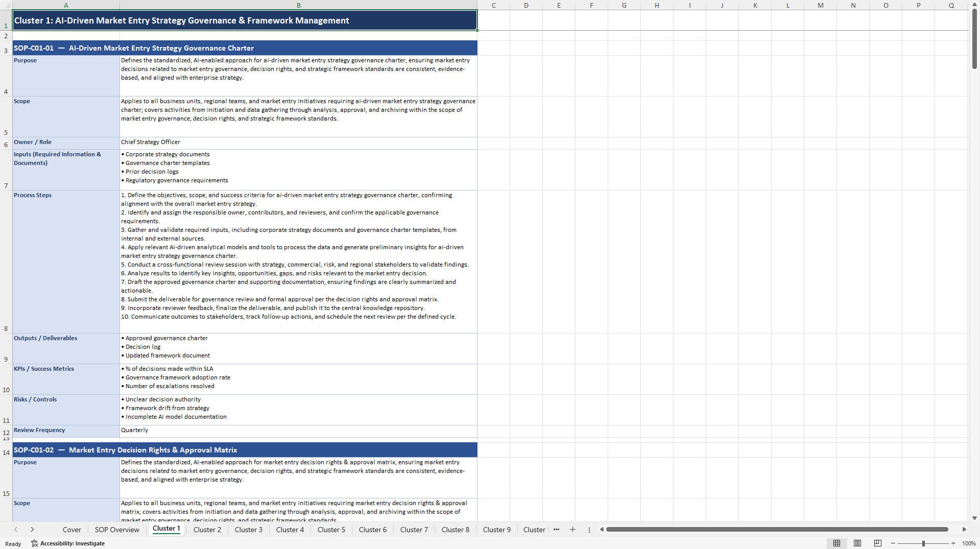980x549 pixels.
Task: Click vertical scrollbar up arrow
Action: tap(974, 5)
